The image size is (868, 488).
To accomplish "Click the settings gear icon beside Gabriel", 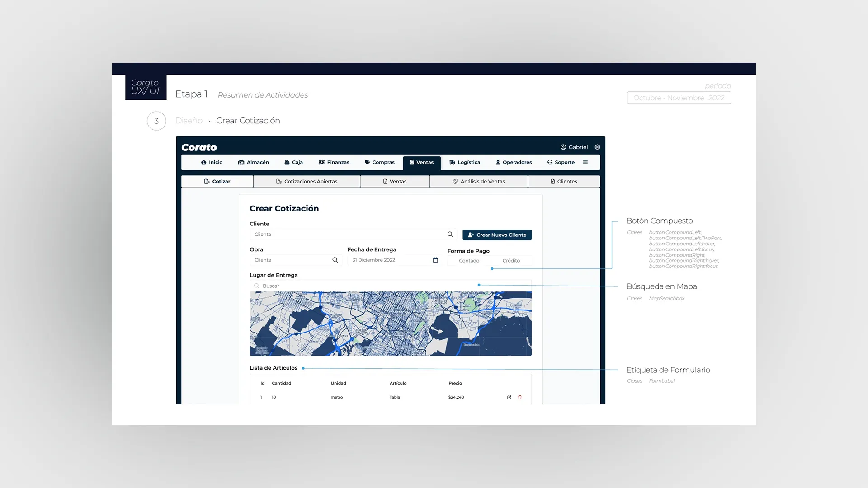I will pos(597,147).
